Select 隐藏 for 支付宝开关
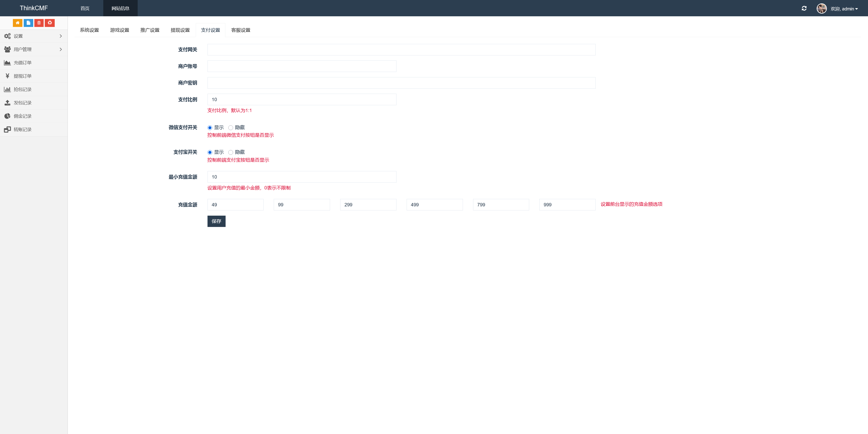Image resolution: width=868 pixels, height=434 pixels. point(231,153)
